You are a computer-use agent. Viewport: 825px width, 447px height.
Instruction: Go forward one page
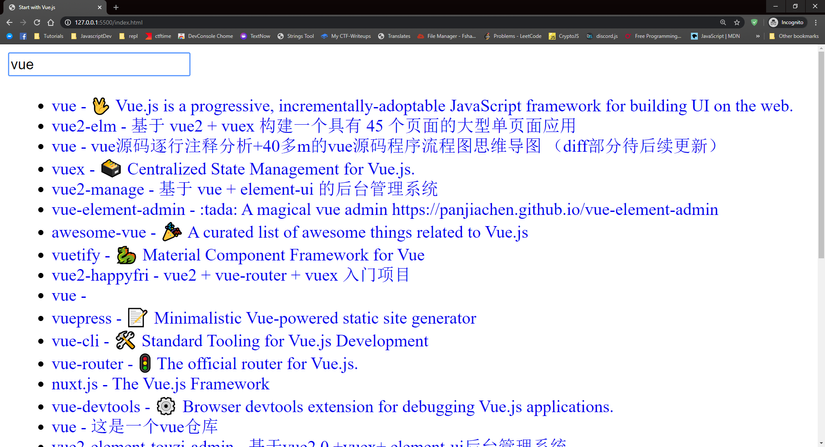click(23, 23)
